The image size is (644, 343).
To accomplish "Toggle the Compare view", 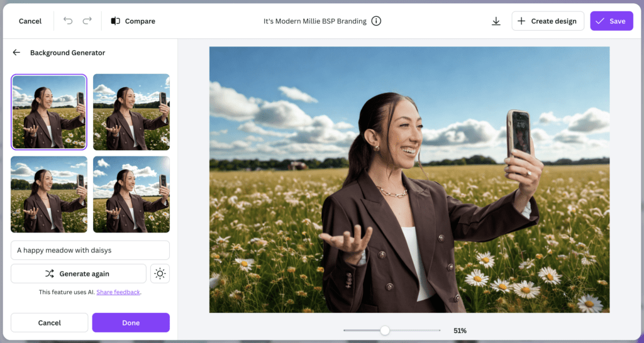I will (133, 21).
